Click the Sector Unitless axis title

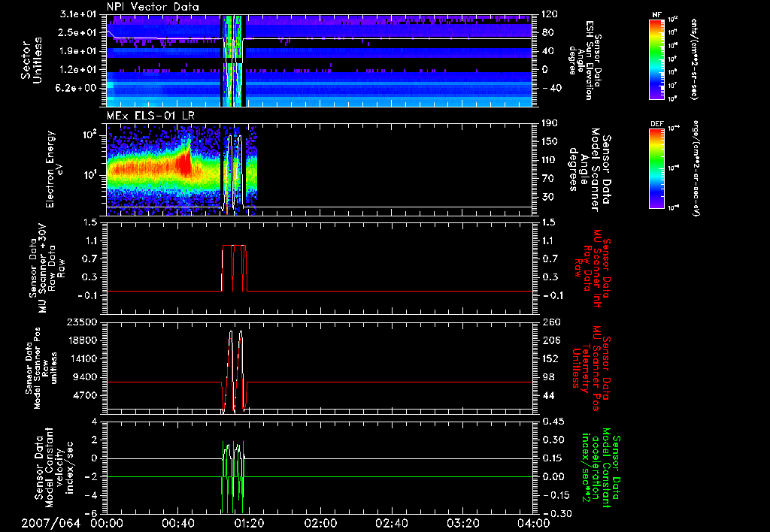(32, 60)
